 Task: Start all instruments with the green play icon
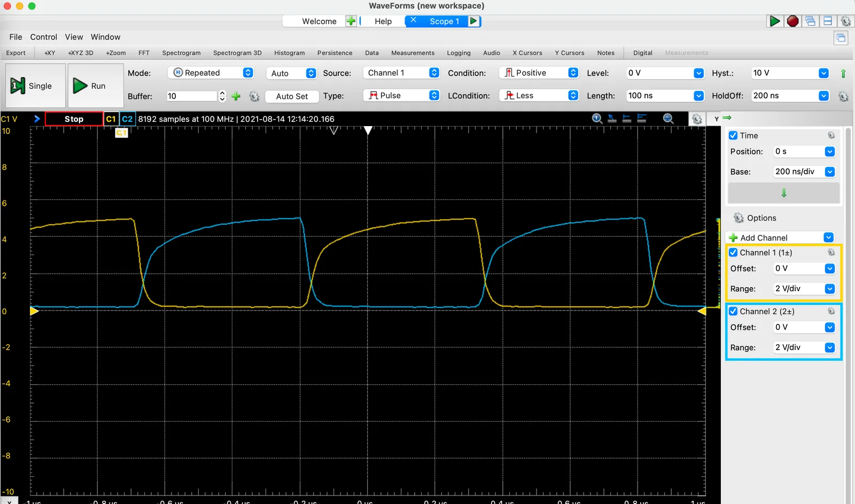774,21
